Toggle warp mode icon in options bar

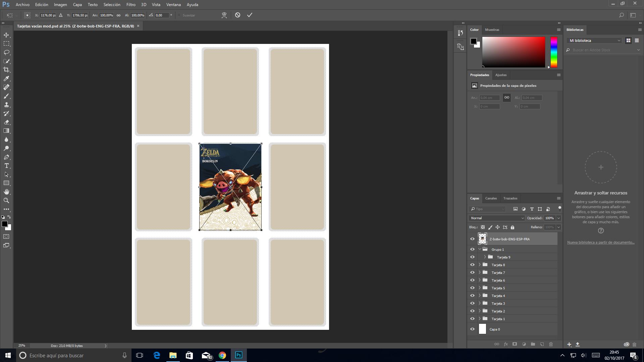pyautogui.click(x=224, y=15)
